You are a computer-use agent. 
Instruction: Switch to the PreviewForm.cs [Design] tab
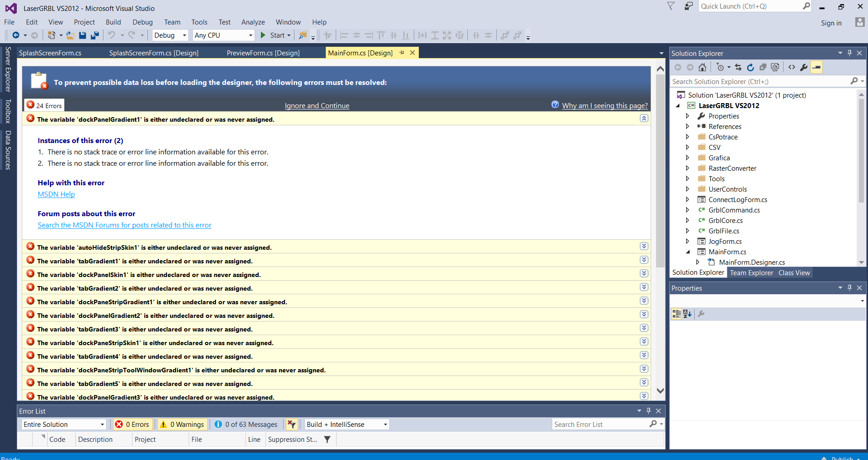(263, 53)
